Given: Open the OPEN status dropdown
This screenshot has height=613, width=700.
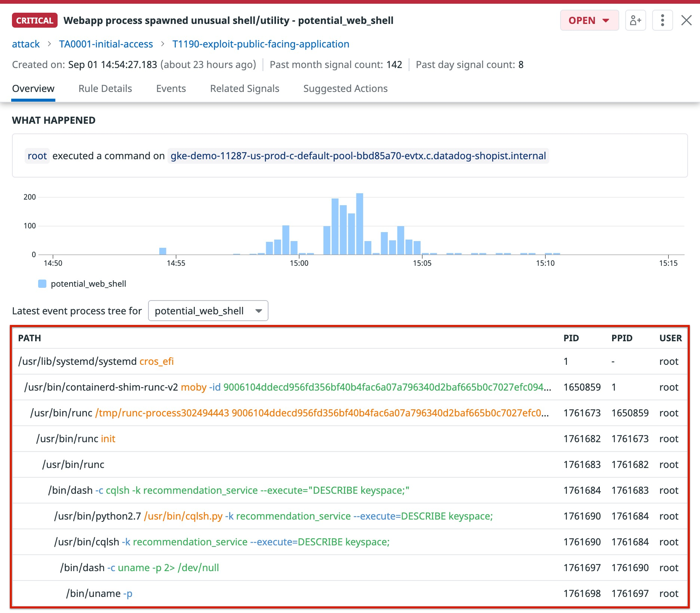Looking at the screenshot, I should [589, 20].
